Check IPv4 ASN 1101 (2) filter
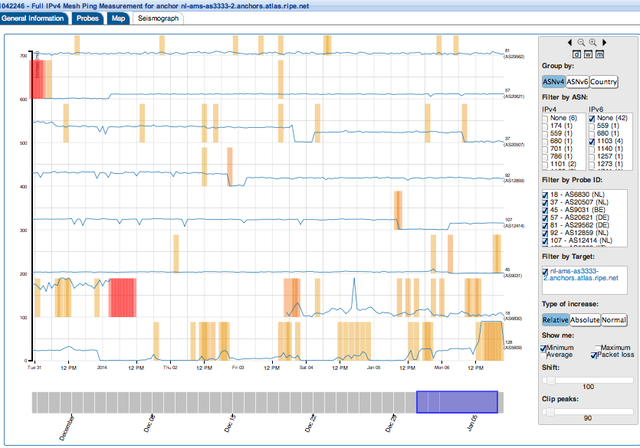The image size is (640, 448). 545,165
